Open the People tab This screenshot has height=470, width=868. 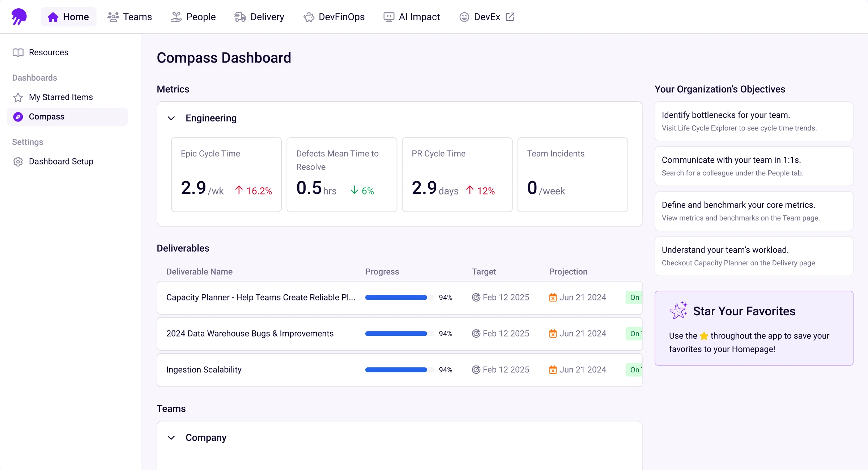point(193,17)
